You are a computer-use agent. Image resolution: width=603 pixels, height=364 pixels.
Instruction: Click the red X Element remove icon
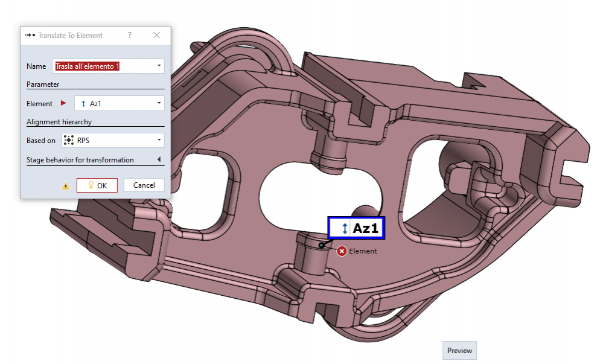coord(342,251)
